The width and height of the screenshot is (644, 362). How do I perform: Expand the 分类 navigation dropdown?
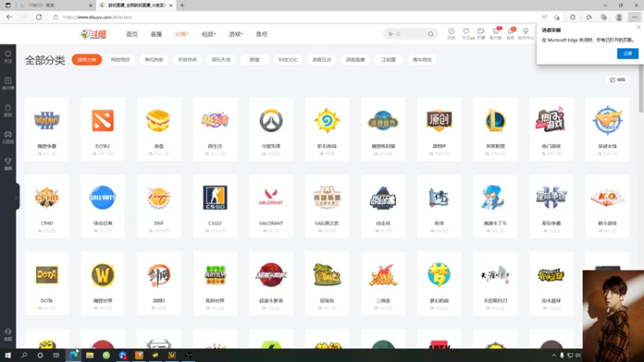coord(182,34)
